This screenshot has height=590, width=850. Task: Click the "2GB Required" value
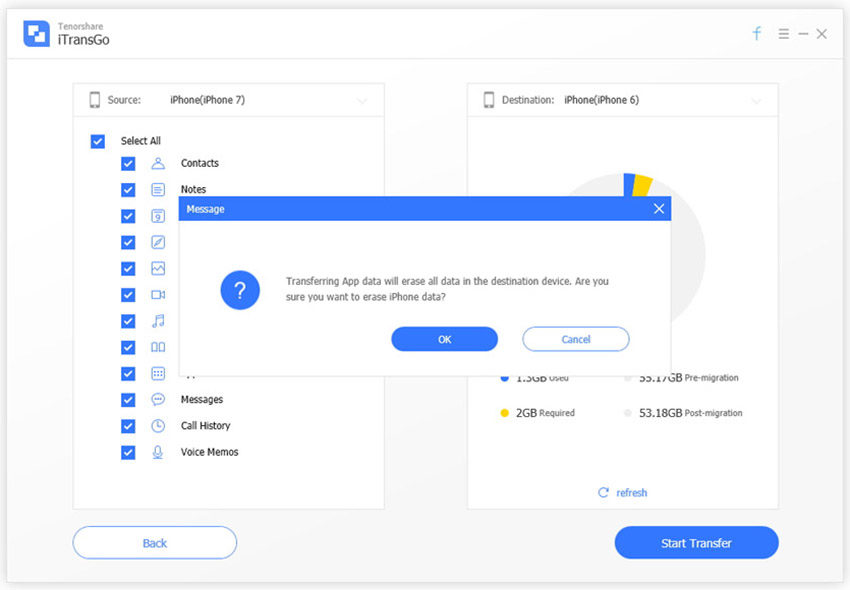545,413
